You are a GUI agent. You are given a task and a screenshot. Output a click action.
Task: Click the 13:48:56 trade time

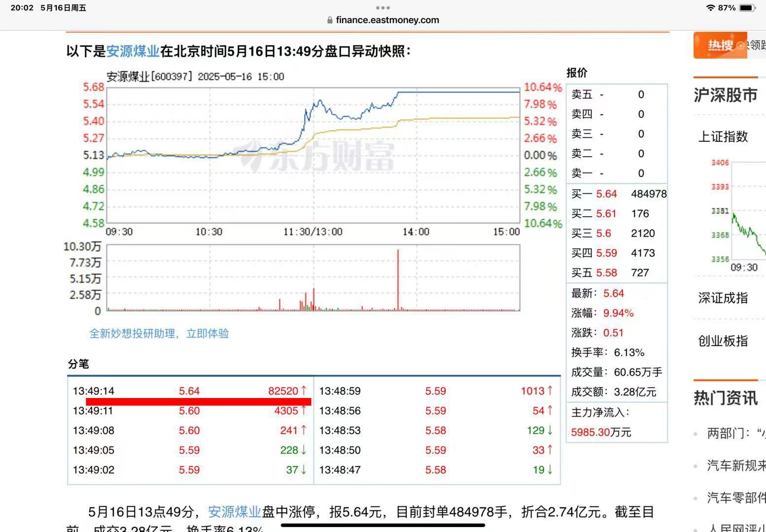340,411
